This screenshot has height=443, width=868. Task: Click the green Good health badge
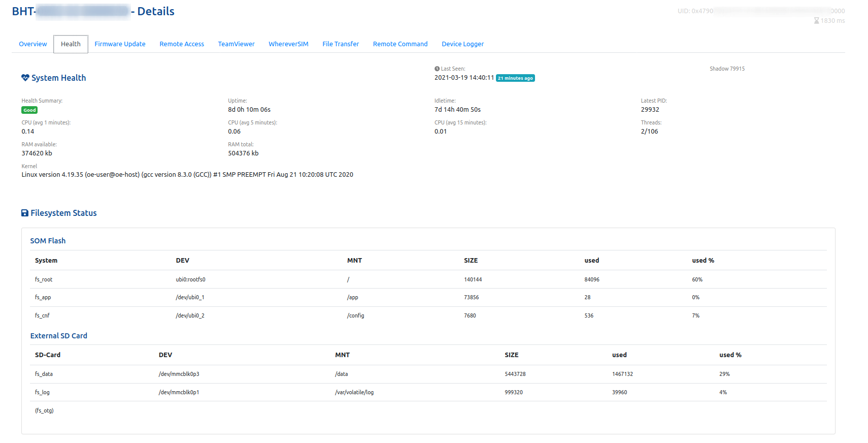[x=29, y=110]
